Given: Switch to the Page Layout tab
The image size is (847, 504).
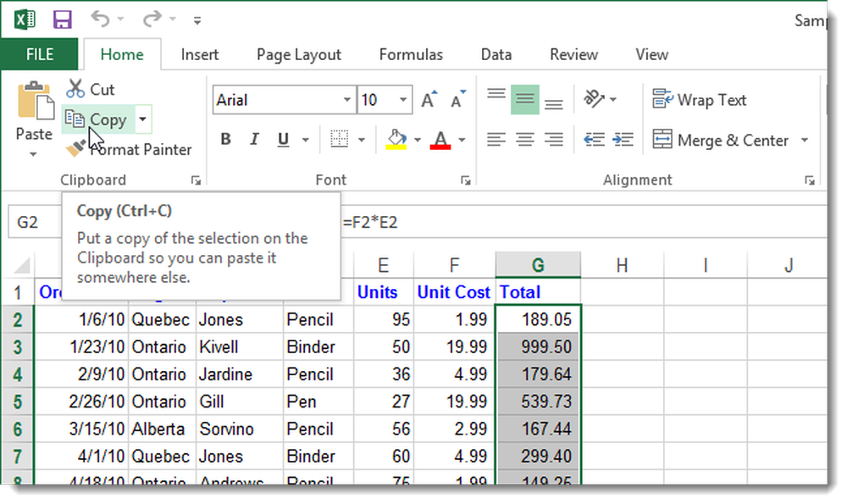Looking at the screenshot, I should tap(299, 54).
